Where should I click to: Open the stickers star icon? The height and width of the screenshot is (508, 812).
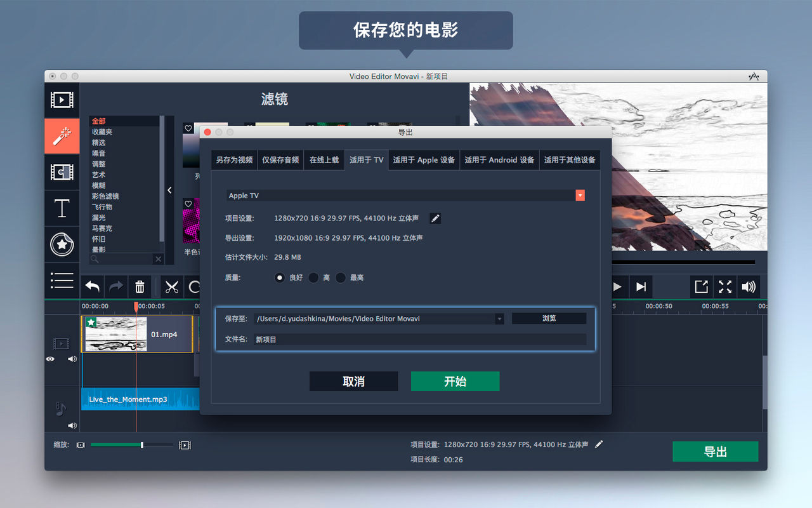[62, 244]
